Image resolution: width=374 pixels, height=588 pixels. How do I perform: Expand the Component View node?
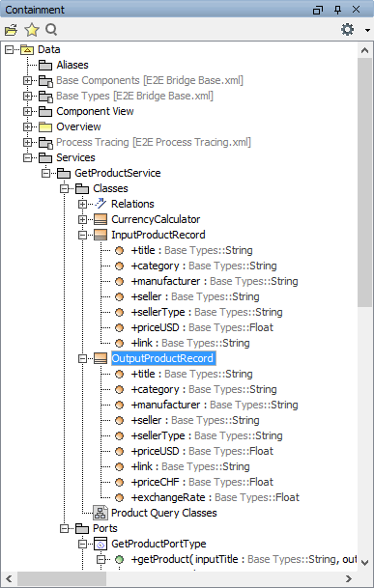(27, 111)
